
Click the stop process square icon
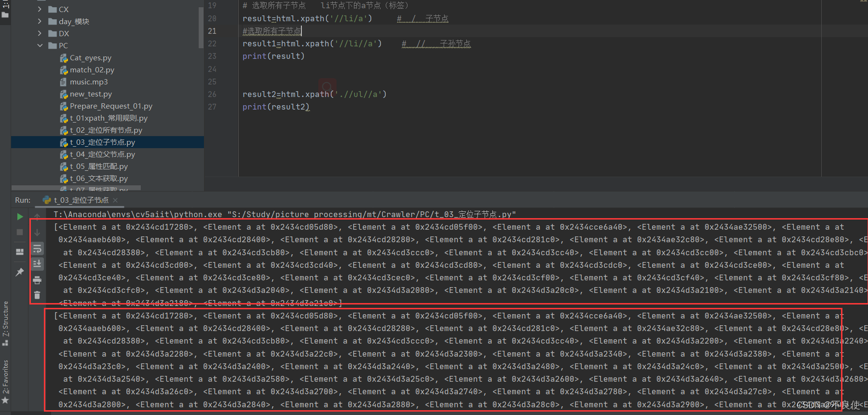point(20,232)
